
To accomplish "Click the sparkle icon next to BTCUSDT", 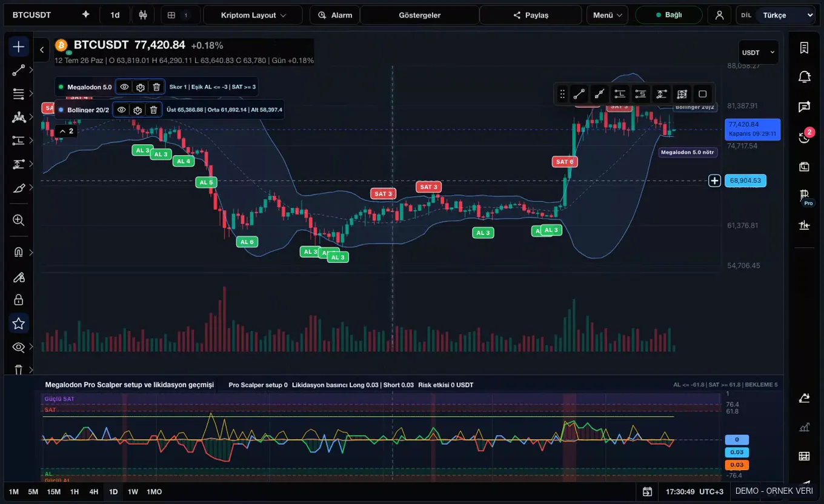I will point(85,15).
